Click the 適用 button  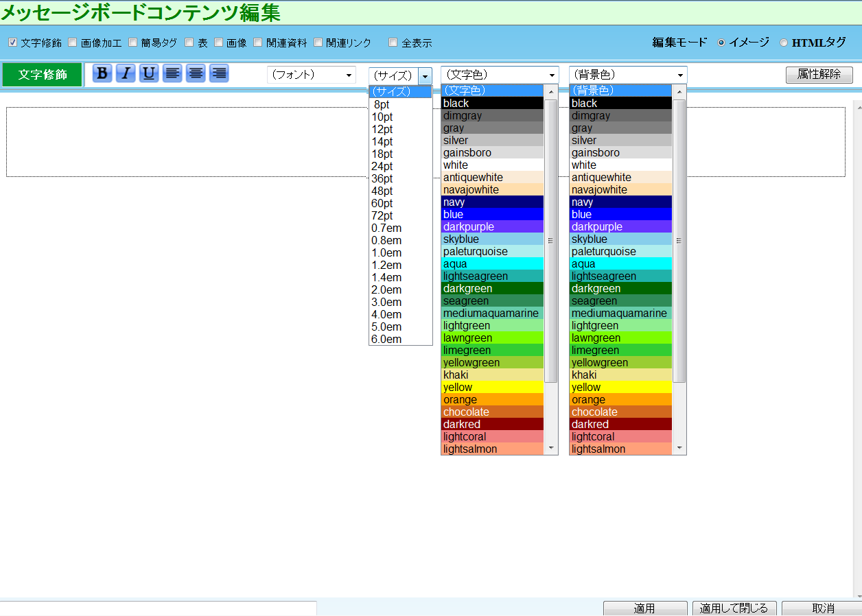coord(645,608)
